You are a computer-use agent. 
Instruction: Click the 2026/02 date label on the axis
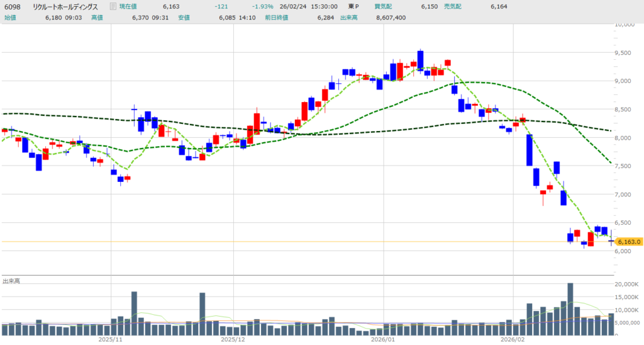pyautogui.click(x=513, y=339)
